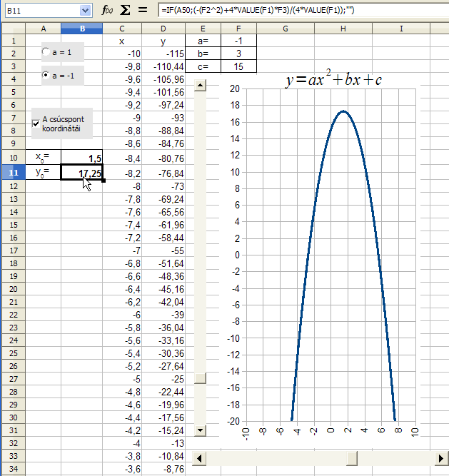Click the vertical slider up arrow
Image resolution: width=449 pixels, height=476 pixels.
click(200, 86)
